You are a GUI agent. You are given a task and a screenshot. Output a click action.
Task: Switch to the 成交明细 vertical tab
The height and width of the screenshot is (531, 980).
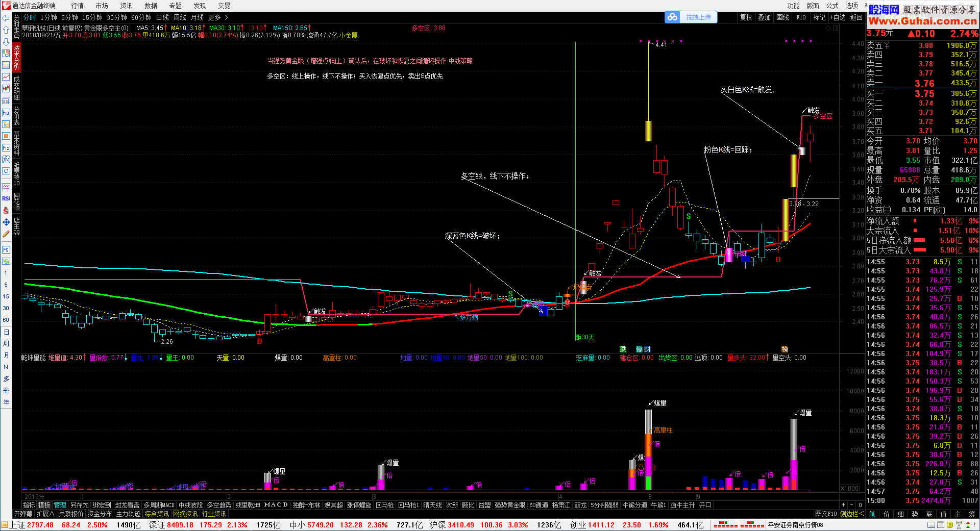[17, 88]
